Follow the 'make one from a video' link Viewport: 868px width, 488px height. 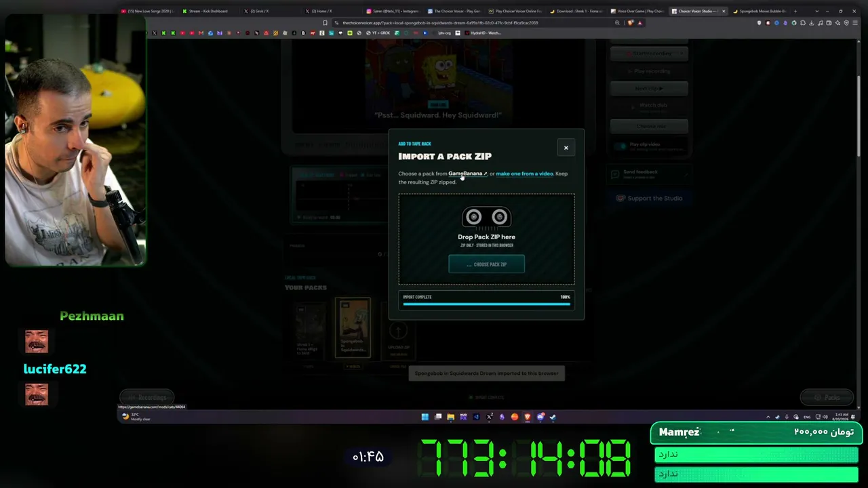[524, 174]
